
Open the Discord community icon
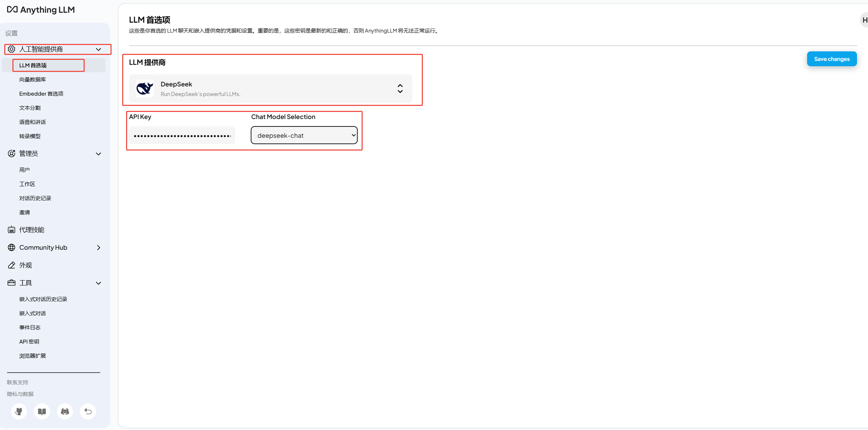[x=65, y=411]
